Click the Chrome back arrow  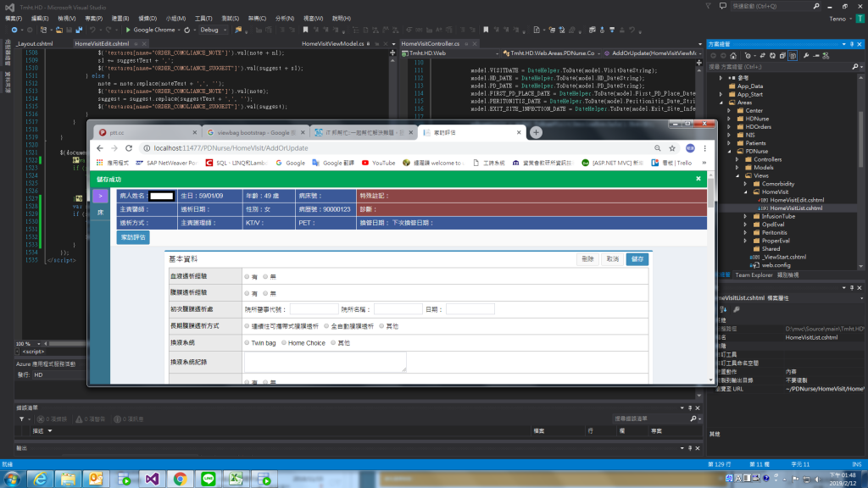100,148
